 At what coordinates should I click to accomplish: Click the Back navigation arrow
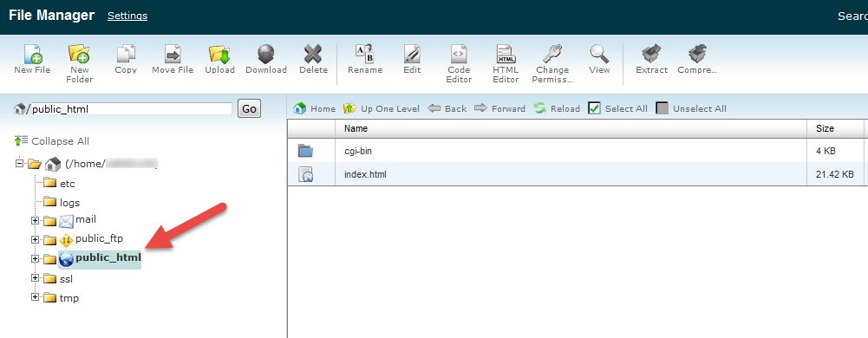pos(447,108)
